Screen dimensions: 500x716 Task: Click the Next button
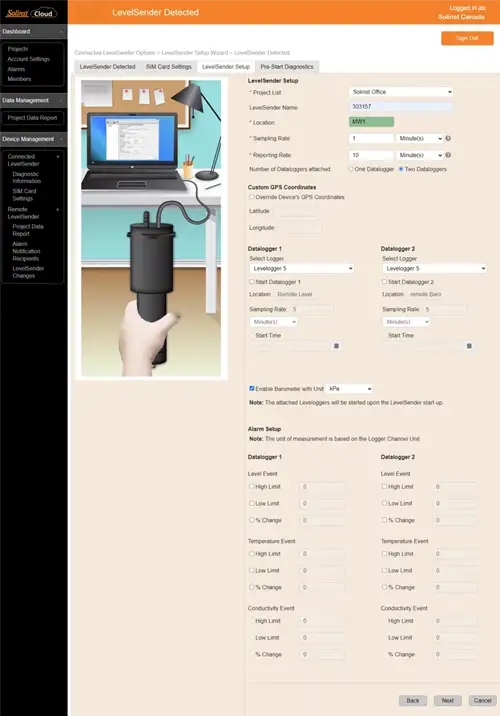click(447, 700)
